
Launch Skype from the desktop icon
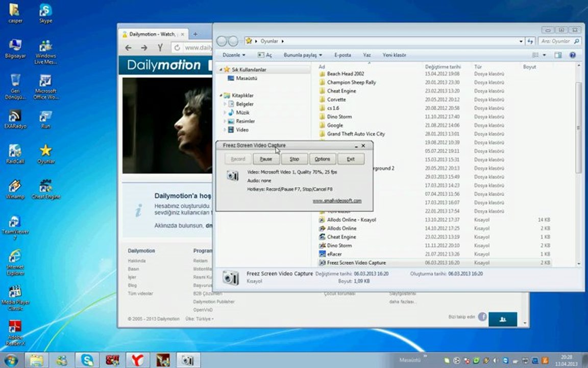coord(45,13)
